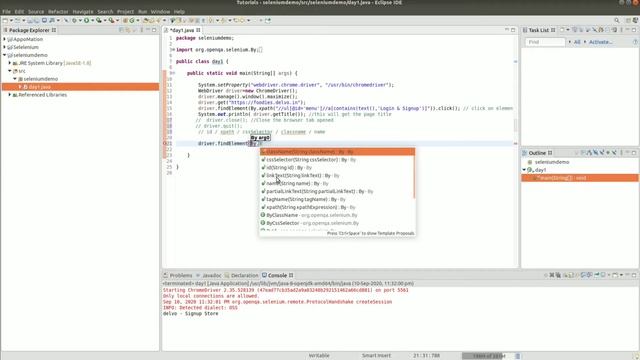Select the Outline tab
This screenshot has height=360, width=640.
[x=537, y=153]
